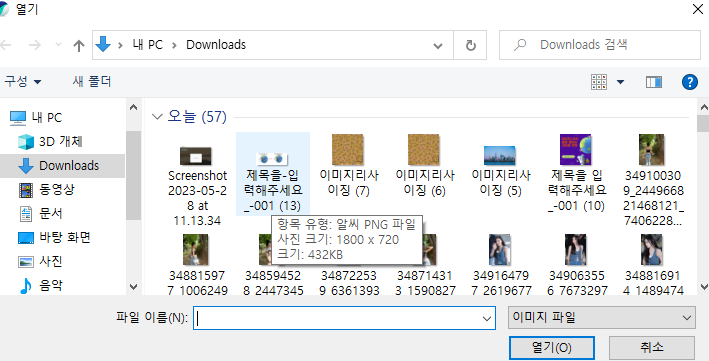This screenshot has height=361, width=709.
Task: Click the 문서 document icon
Action: tap(26, 214)
